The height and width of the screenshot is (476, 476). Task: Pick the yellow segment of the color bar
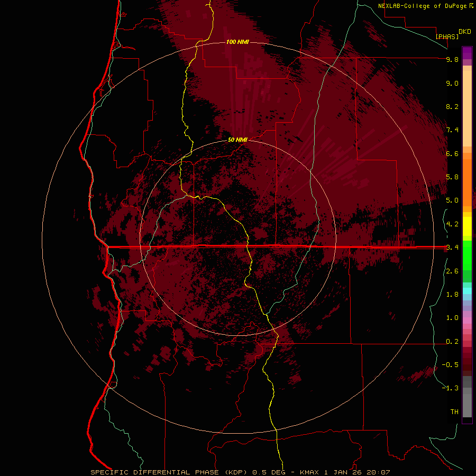pyautogui.click(x=467, y=226)
